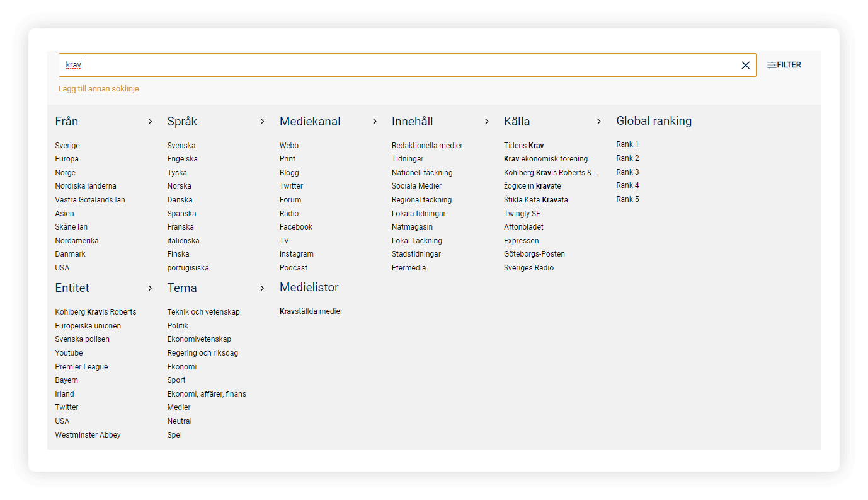The image size is (868, 500).
Task: Open the FILTER options
Action: [x=784, y=65]
